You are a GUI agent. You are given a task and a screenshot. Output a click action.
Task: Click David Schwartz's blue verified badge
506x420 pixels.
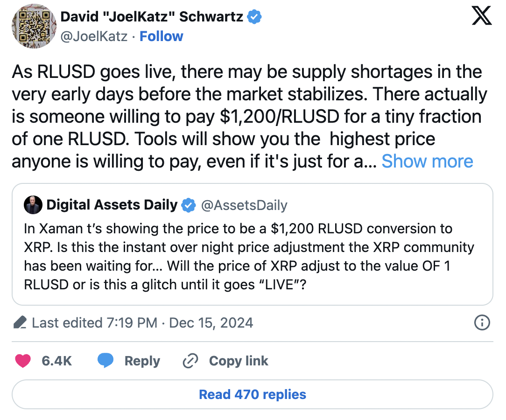click(254, 17)
